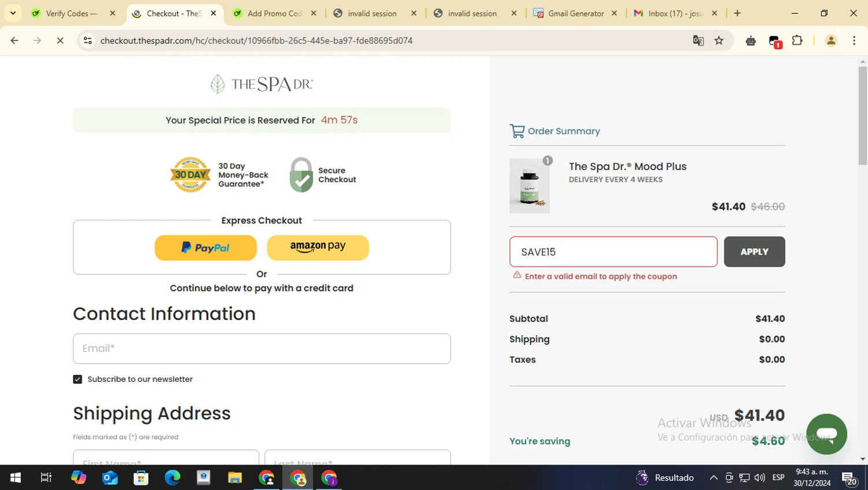Screen dimensions: 868x490
Task: Close the Checkout - TheSpaDr tab
Action: 214,13
